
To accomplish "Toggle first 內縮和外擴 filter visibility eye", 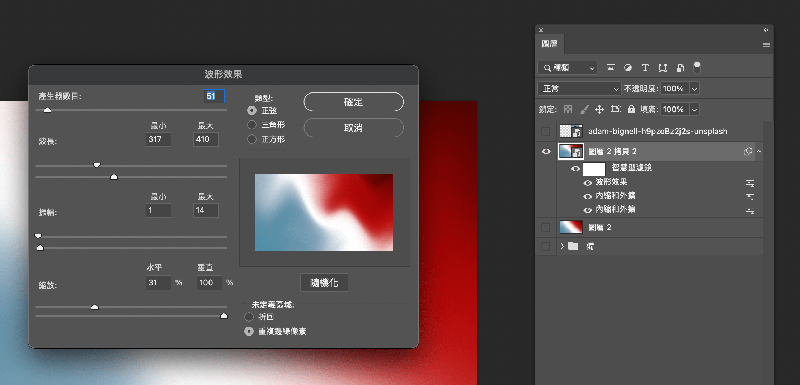I will [587, 196].
